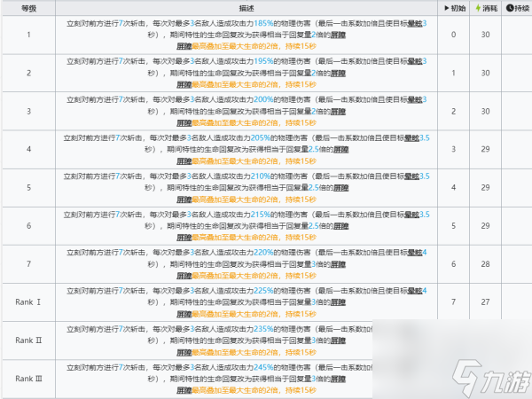Open the 晕眩 link in level 2 description

coord(415,61)
